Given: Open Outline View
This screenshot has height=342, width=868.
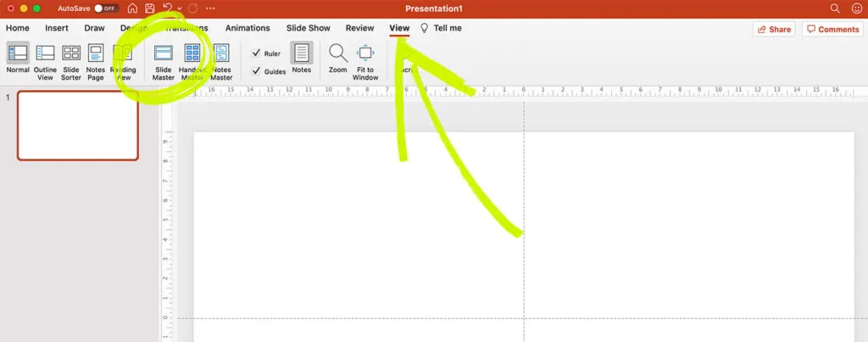Looking at the screenshot, I should tap(45, 60).
